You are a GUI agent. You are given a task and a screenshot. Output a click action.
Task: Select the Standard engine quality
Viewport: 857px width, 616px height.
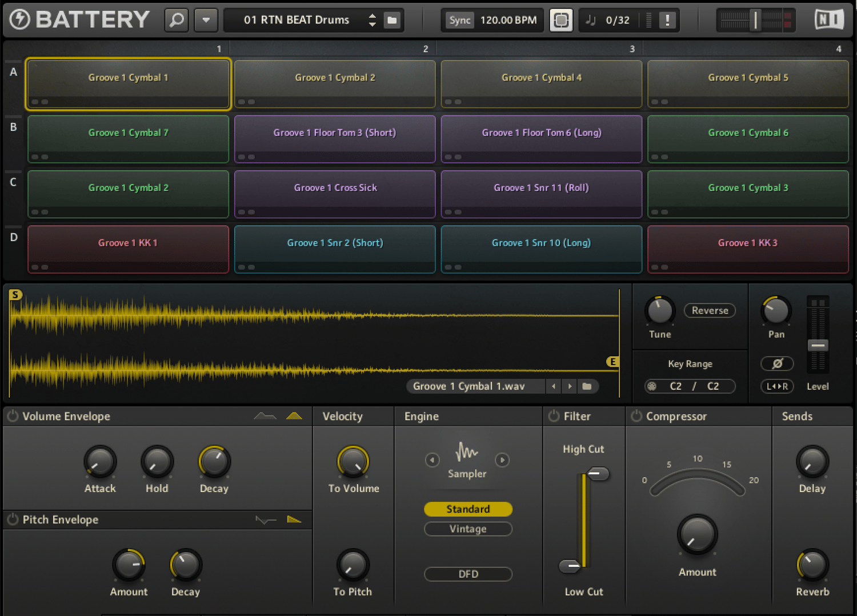(468, 509)
